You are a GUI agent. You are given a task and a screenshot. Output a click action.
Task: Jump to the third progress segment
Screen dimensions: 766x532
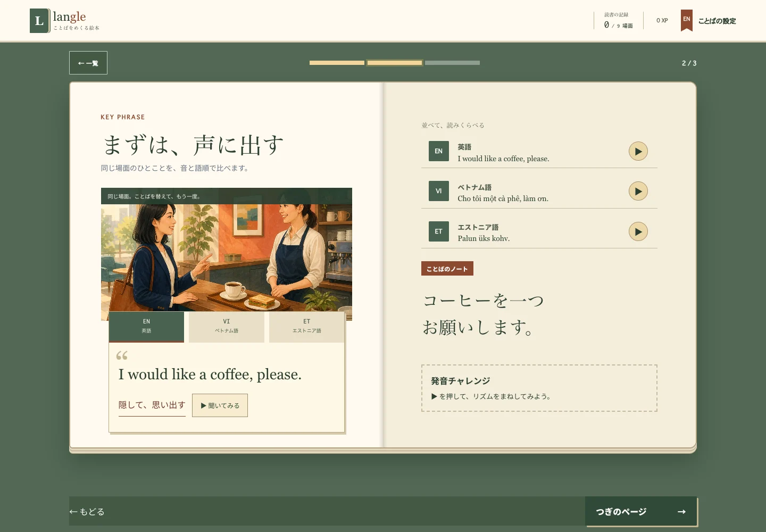coord(452,63)
